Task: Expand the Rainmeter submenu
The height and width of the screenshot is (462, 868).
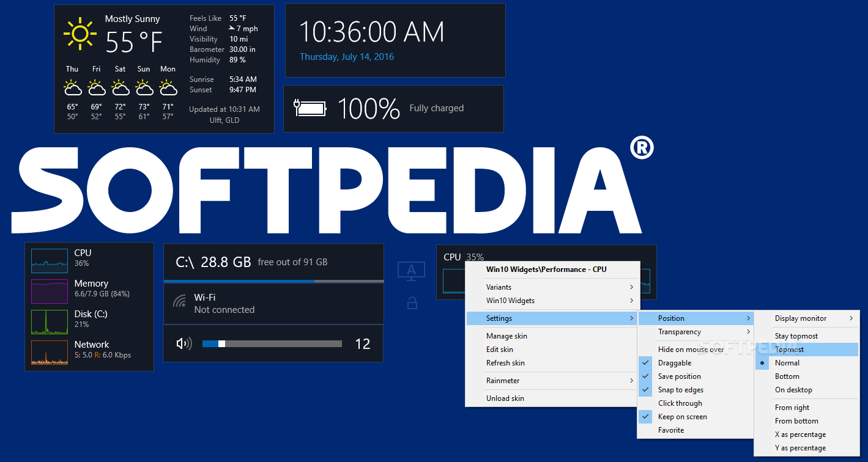Action: [x=553, y=381]
